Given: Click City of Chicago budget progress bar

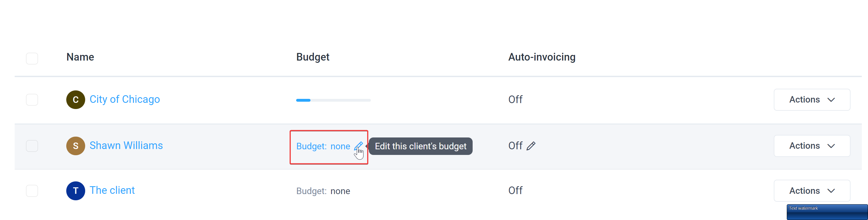Looking at the screenshot, I should point(333,100).
